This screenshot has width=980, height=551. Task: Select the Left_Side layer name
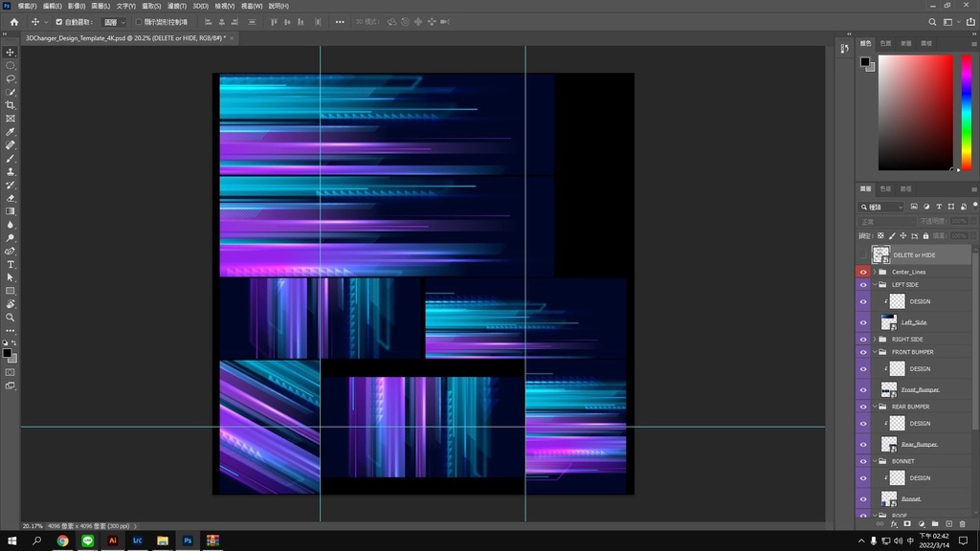[914, 322]
